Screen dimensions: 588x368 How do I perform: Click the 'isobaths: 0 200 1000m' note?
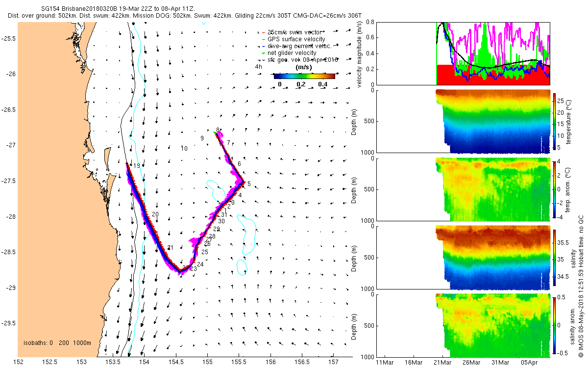[x=57, y=342]
